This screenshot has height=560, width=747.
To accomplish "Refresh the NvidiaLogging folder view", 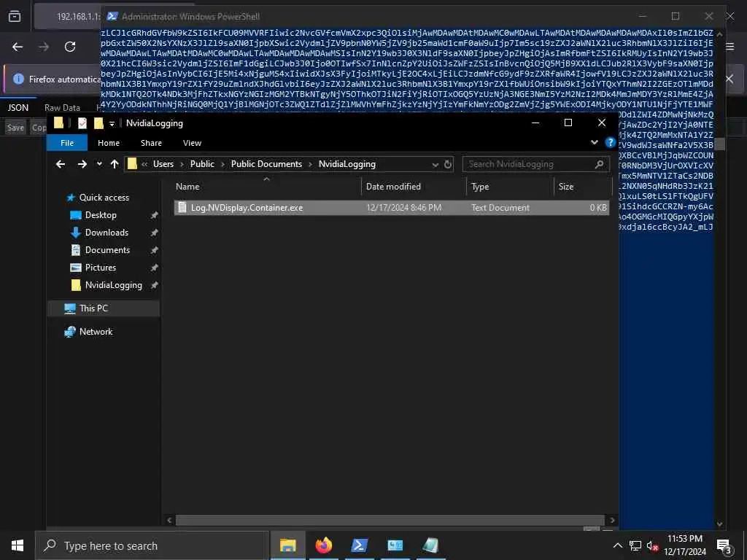I will tap(448, 164).
